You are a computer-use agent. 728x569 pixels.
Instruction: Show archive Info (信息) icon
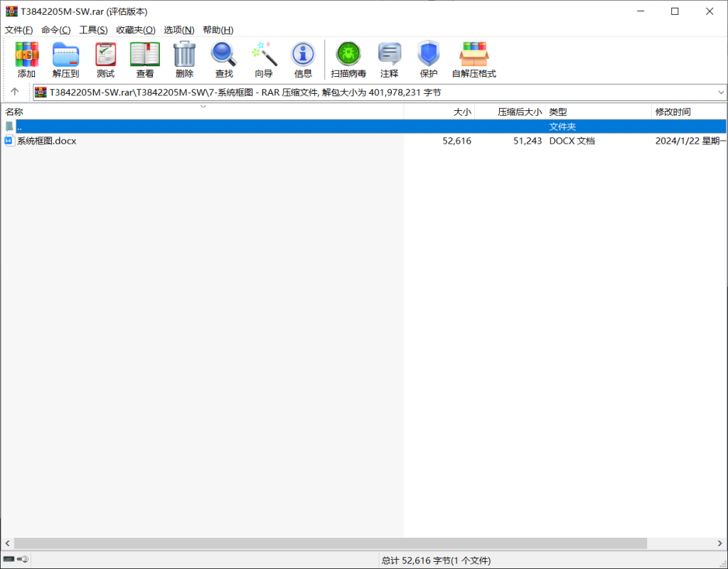(303, 60)
